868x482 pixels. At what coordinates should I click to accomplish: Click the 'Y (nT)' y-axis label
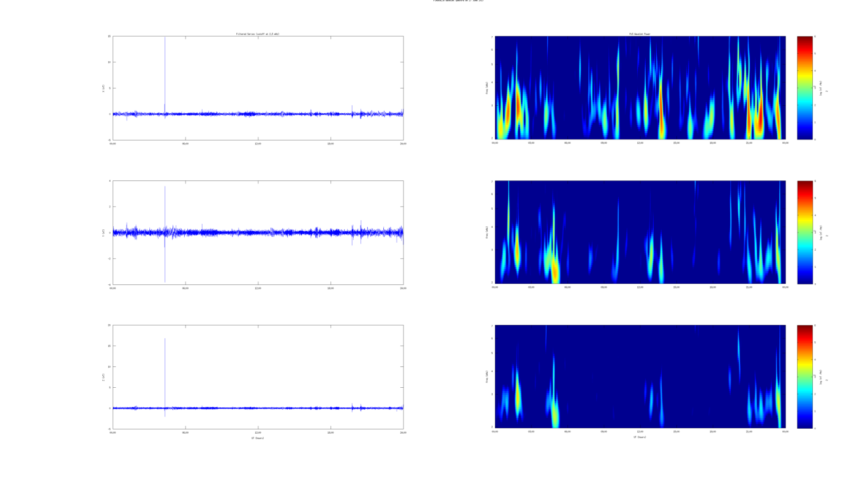(103, 232)
